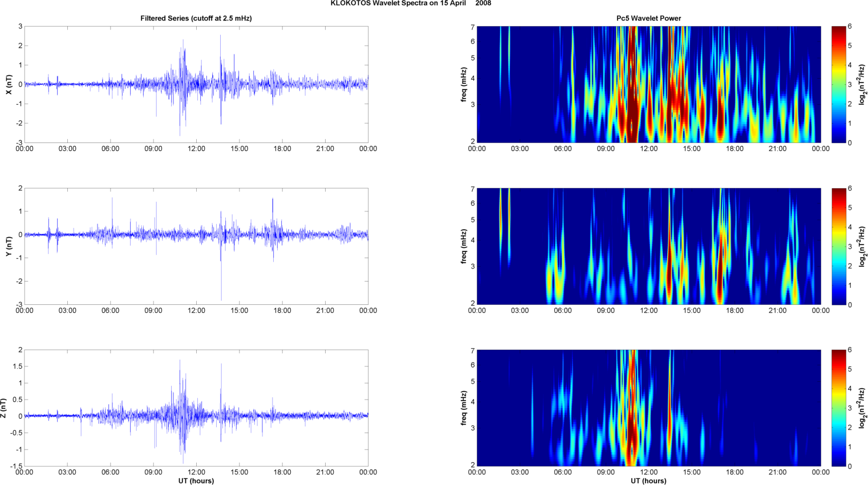Screen dimensions: 868x485
Task: Click freq (mHz) label of bottom spectrogram
Action: 464,408
